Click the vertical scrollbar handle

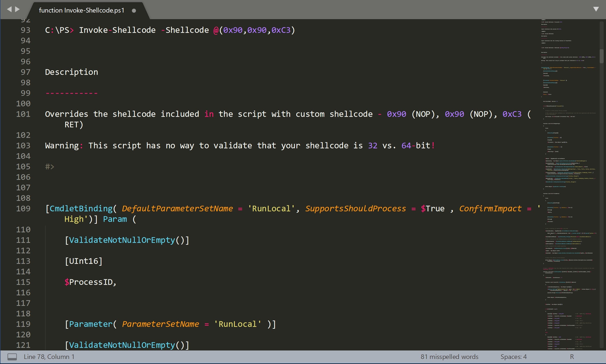click(x=601, y=56)
